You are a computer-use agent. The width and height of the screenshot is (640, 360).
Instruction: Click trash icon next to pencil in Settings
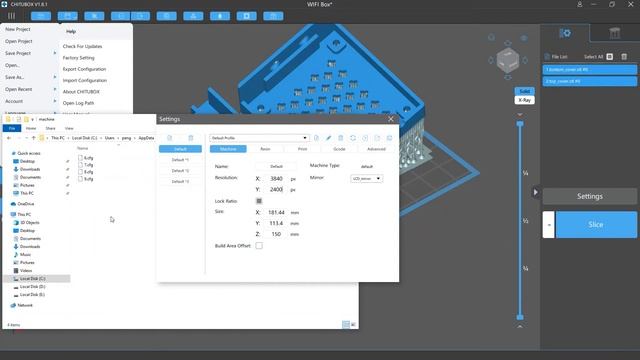point(340,138)
